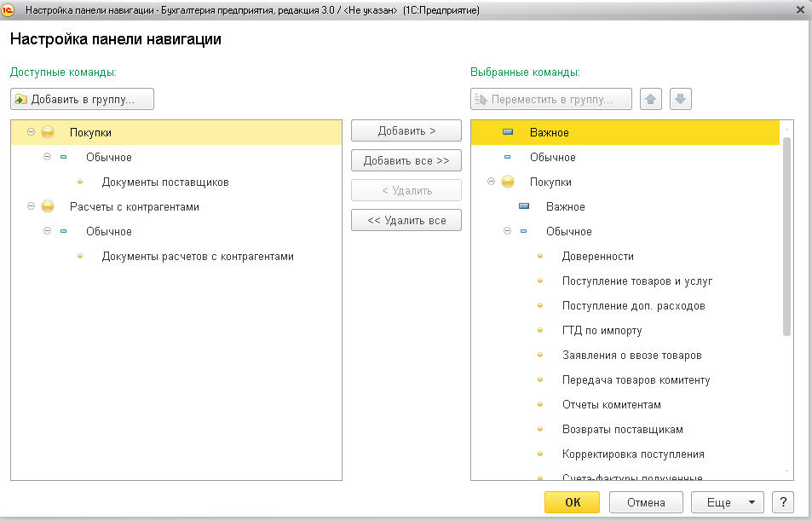Click the 1C application logo icon
This screenshot has height=521, width=812.
[9, 9]
